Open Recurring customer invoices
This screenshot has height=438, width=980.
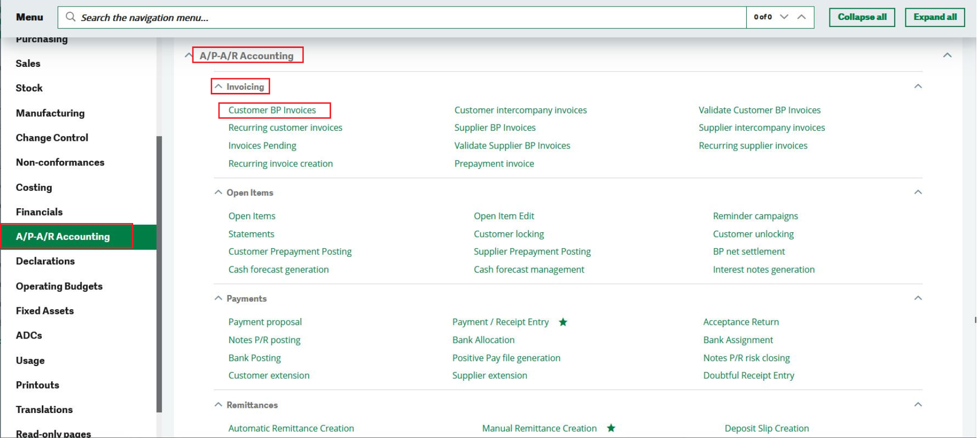pyautogui.click(x=285, y=128)
